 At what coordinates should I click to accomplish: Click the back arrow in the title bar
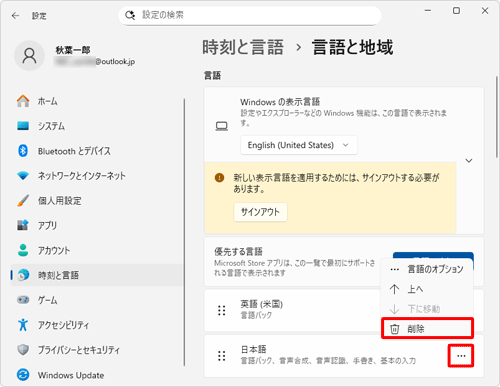coord(15,16)
